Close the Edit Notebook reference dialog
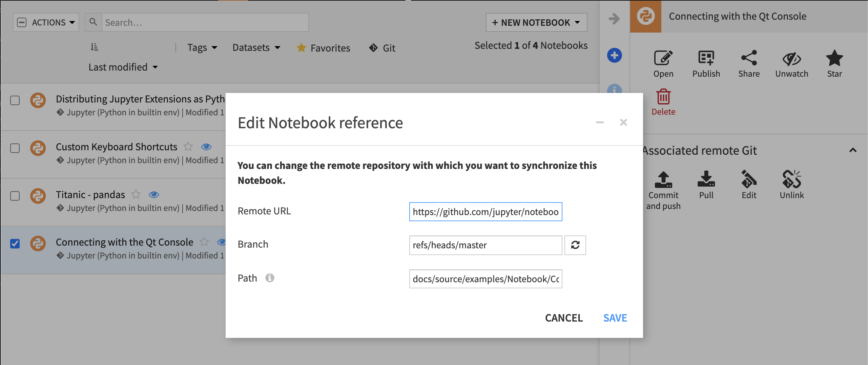868x365 pixels. pos(623,122)
